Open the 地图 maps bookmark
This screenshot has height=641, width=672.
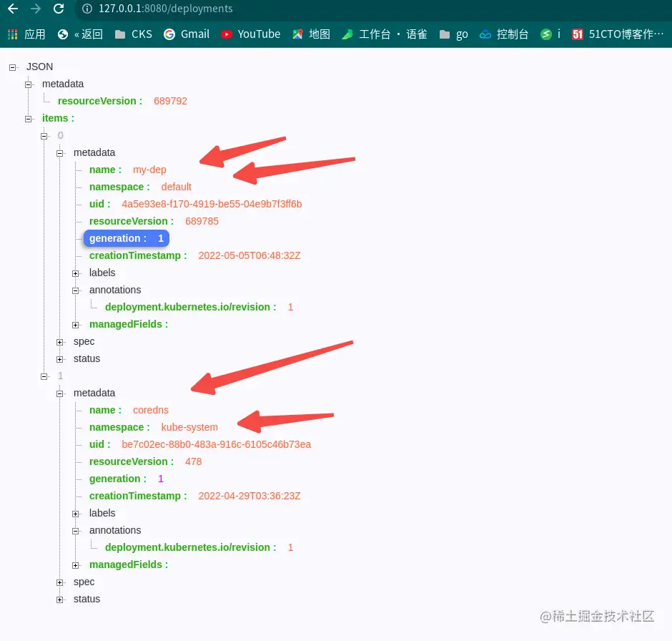311,34
